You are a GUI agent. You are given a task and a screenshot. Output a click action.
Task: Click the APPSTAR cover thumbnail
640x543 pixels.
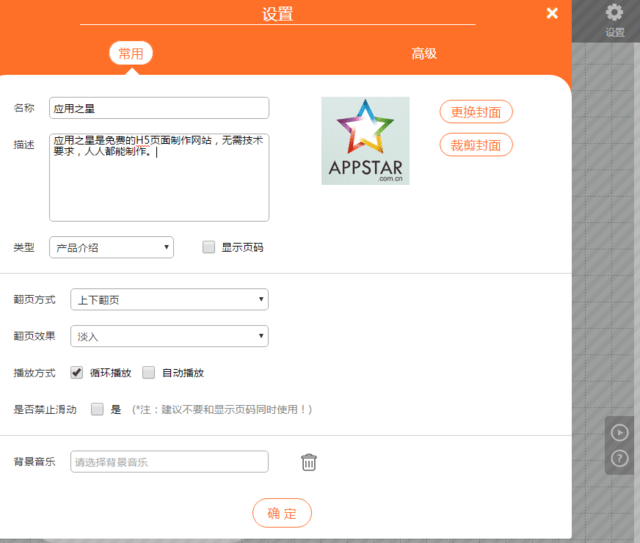[365, 141]
